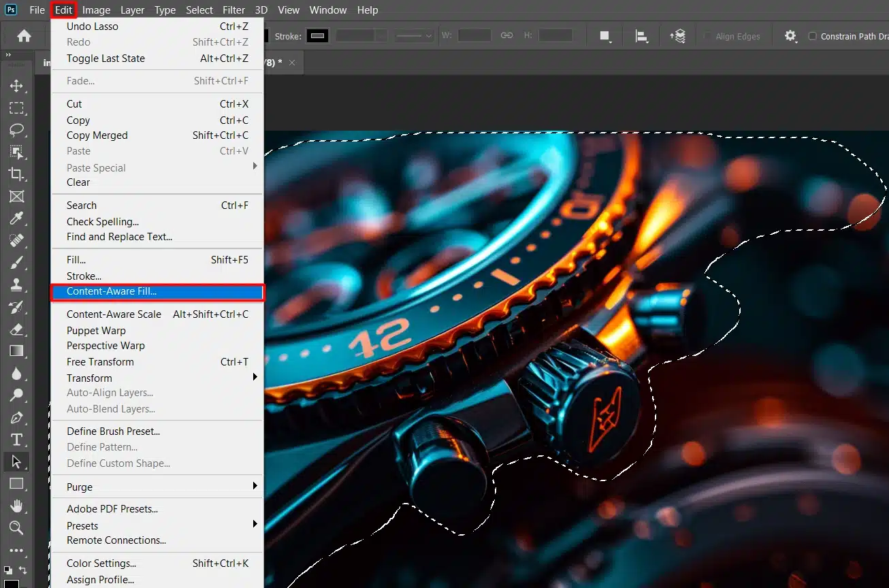
Task: Select the Eyedropper tool
Action: point(16,218)
